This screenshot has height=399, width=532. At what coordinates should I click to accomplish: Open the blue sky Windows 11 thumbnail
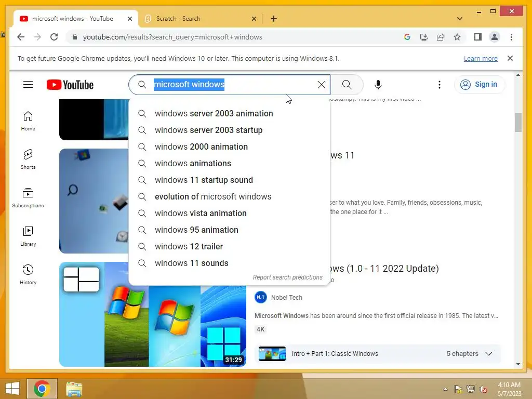coord(94,201)
